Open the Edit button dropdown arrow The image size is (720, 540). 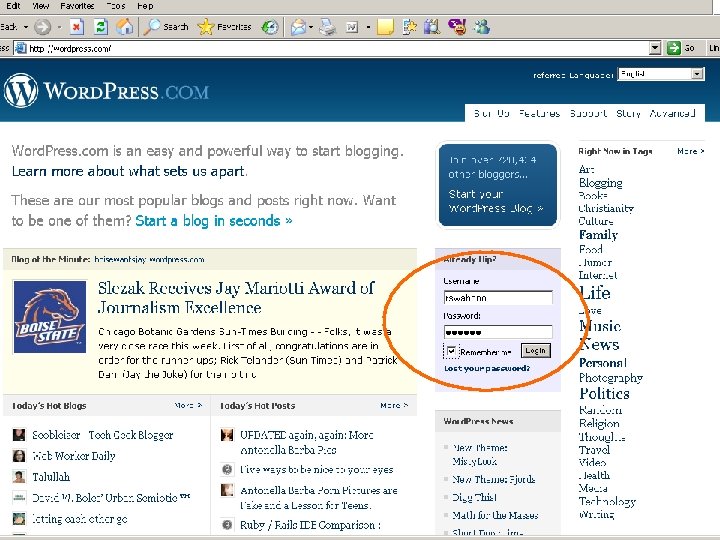click(x=368, y=27)
